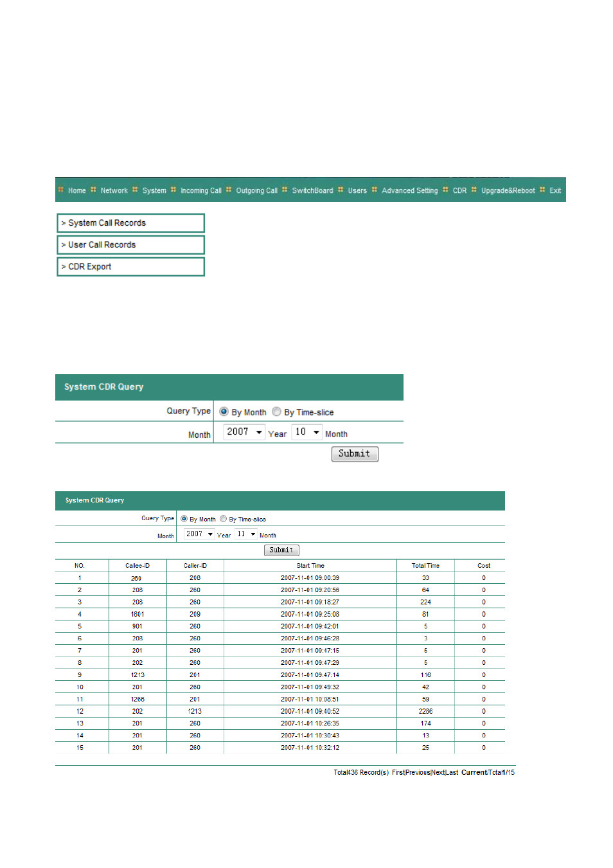Screen dimensions: 613x868
Task: Click start time 2007-11-01 09:00:39
Action: (x=310, y=578)
